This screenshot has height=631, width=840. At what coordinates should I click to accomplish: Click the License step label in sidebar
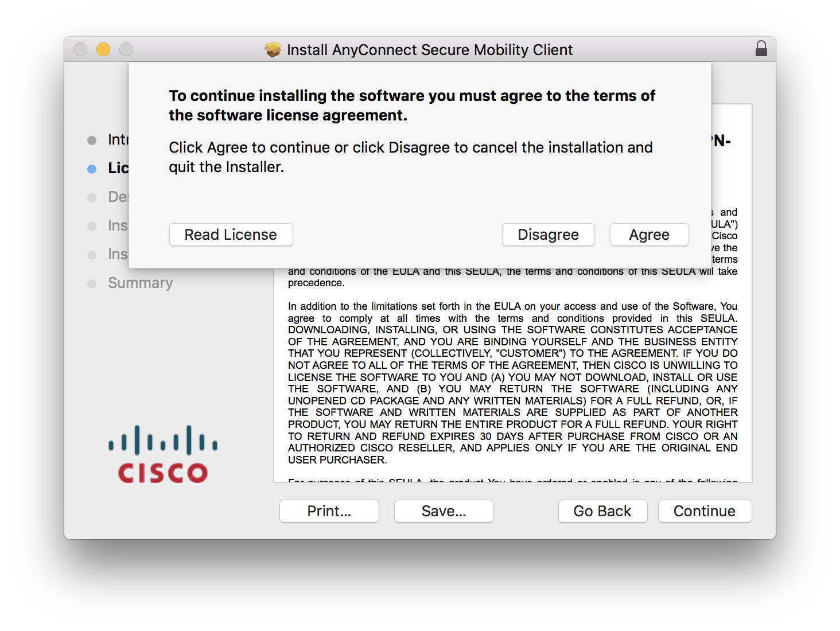coord(118,168)
